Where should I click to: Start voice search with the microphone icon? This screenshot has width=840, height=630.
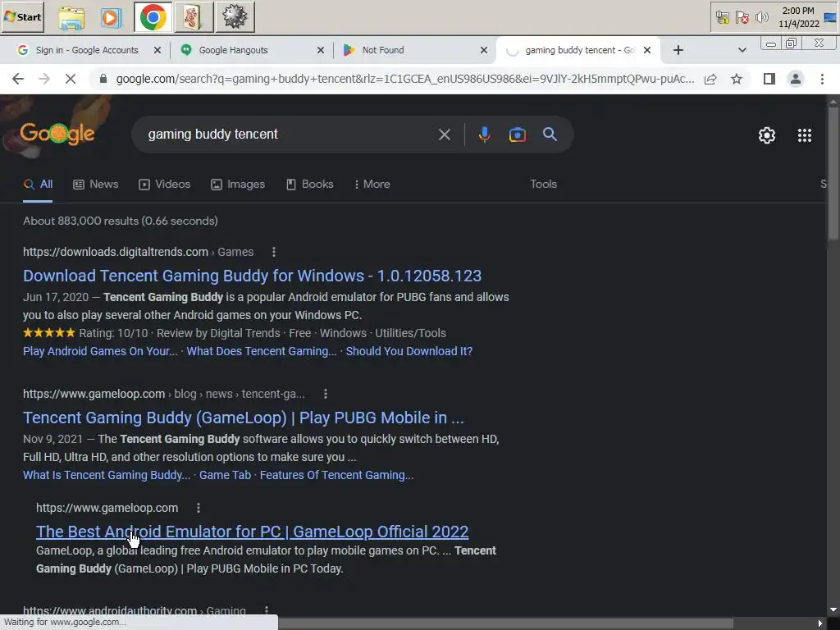click(484, 135)
